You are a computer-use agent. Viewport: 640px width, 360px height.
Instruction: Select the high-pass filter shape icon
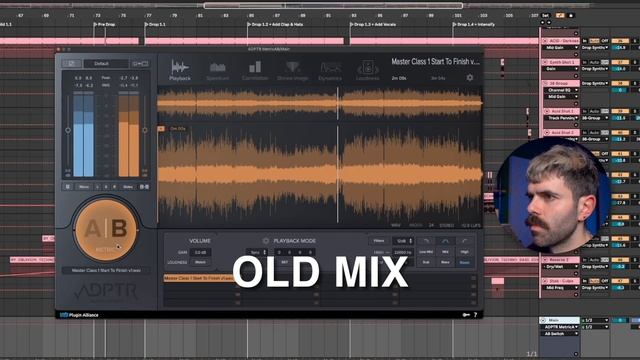[464, 241]
